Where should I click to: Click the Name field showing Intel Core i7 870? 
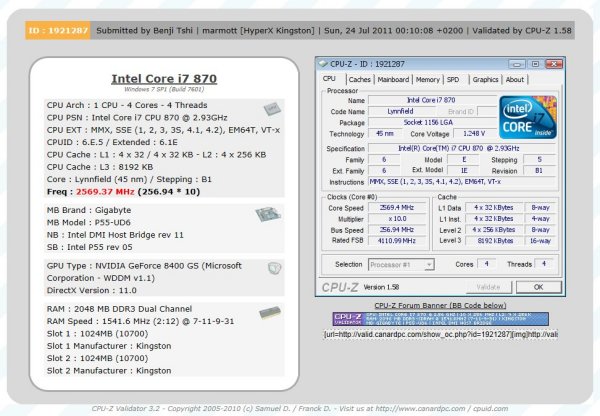pyautogui.click(x=432, y=100)
